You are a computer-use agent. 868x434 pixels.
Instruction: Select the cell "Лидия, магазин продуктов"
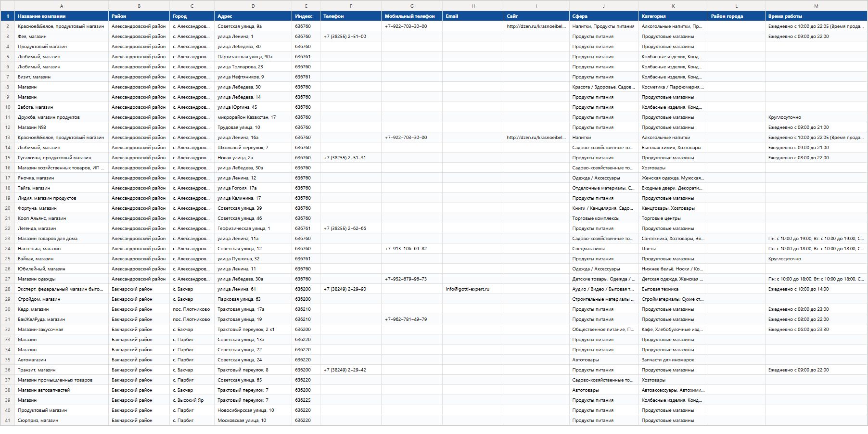(62, 198)
